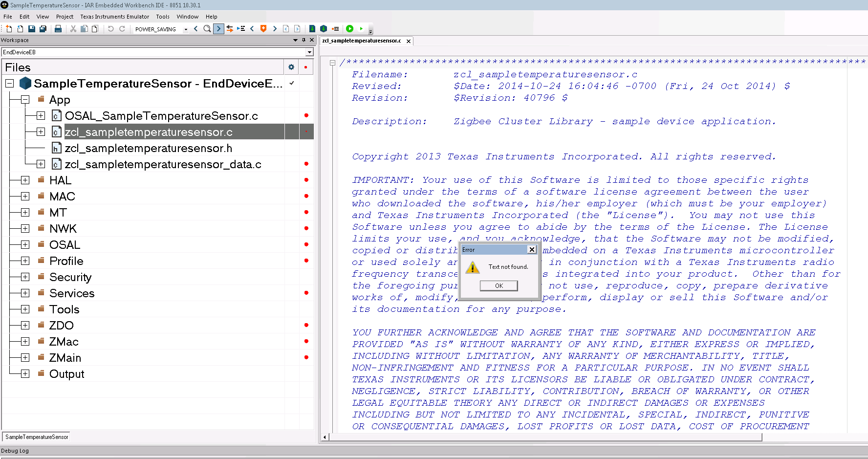This screenshot has height=459, width=868.
Task: Collapse the App folder
Action: [x=25, y=100]
